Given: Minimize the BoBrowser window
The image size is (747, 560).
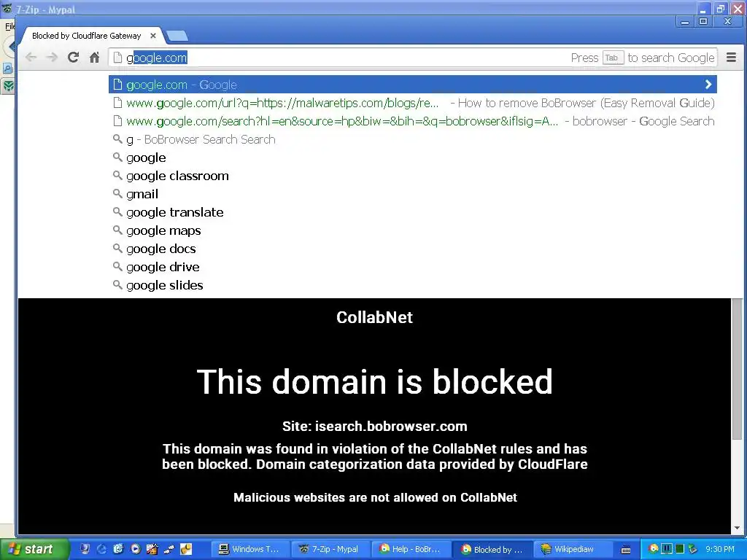Looking at the screenshot, I should coord(684,21).
